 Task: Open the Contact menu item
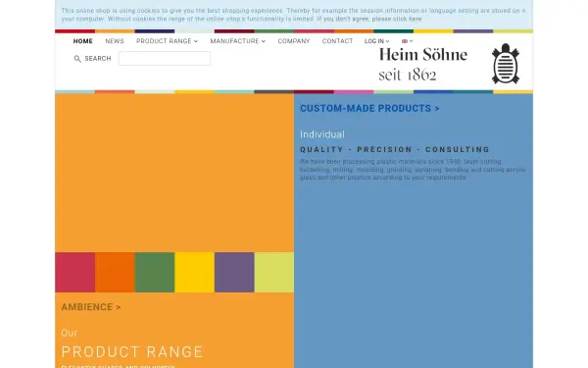click(x=337, y=41)
